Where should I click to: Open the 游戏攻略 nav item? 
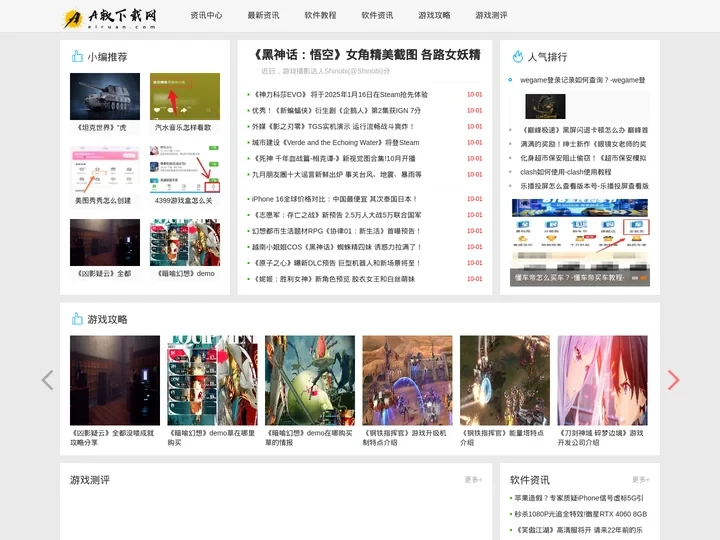pyautogui.click(x=434, y=15)
